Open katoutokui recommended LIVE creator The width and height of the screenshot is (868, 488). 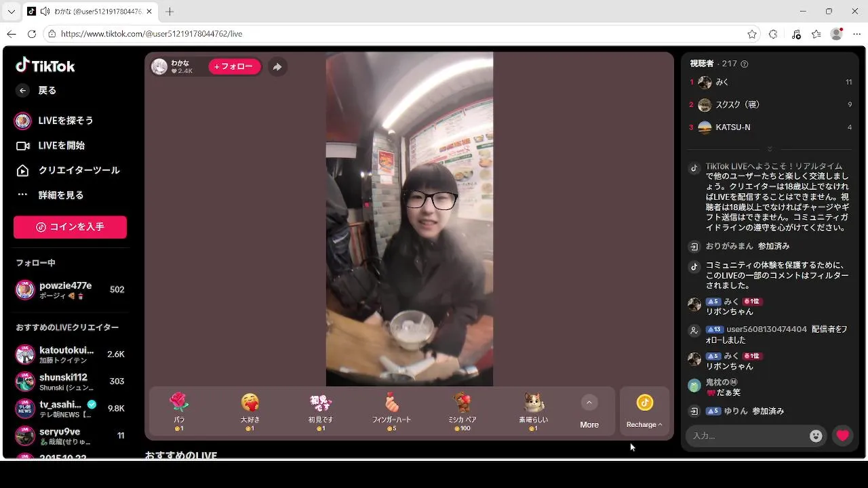[x=70, y=354]
